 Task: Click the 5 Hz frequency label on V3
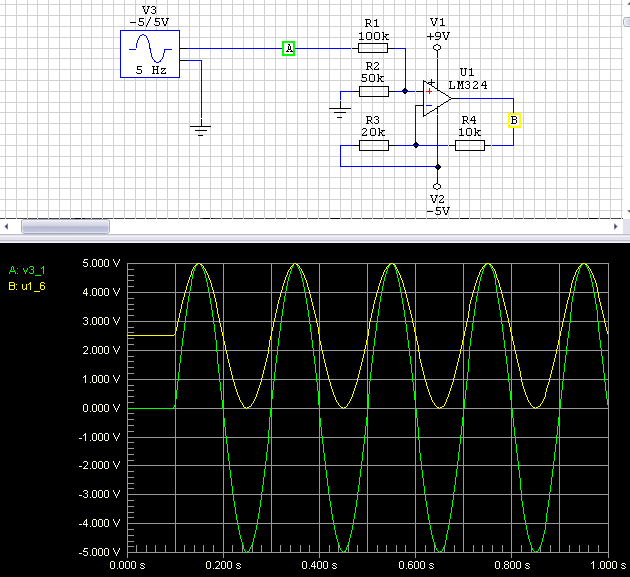(x=151, y=70)
